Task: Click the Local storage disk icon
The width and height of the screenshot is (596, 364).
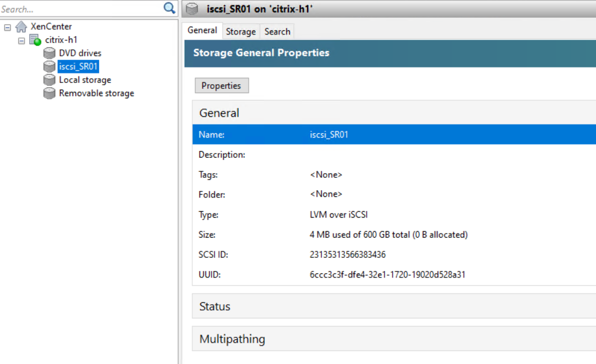Action: (x=49, y=79)
